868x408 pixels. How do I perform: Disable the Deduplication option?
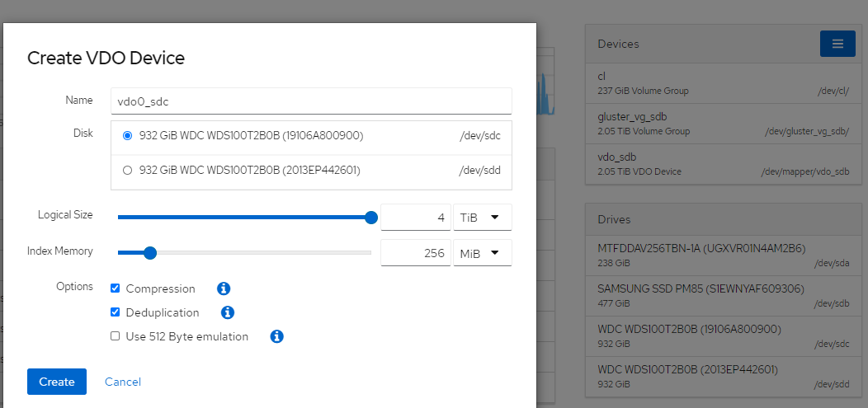click(116, 312)
